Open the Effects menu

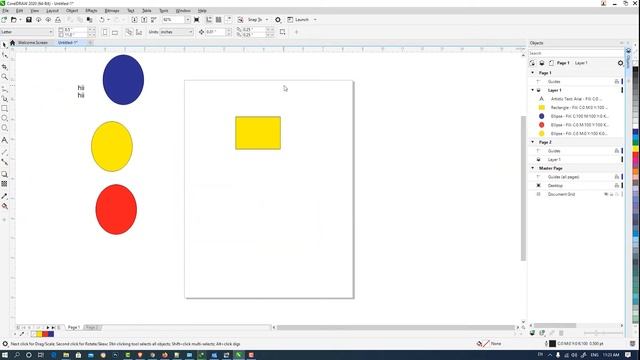point(91,11)
